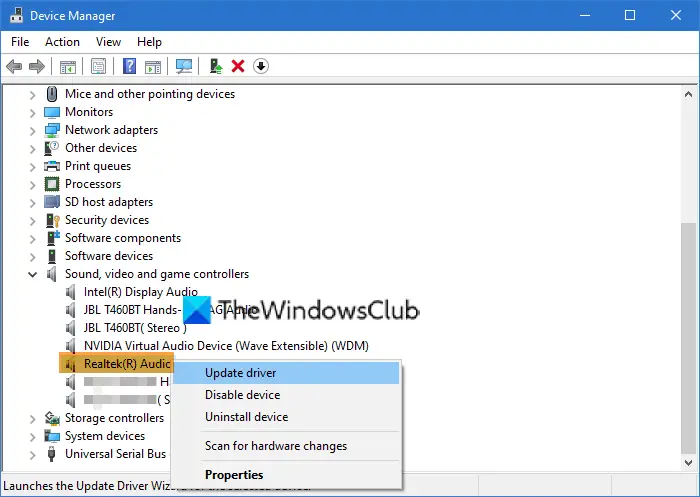
Task: Expand Mice and other pointing devices
Action: [32, 95]
